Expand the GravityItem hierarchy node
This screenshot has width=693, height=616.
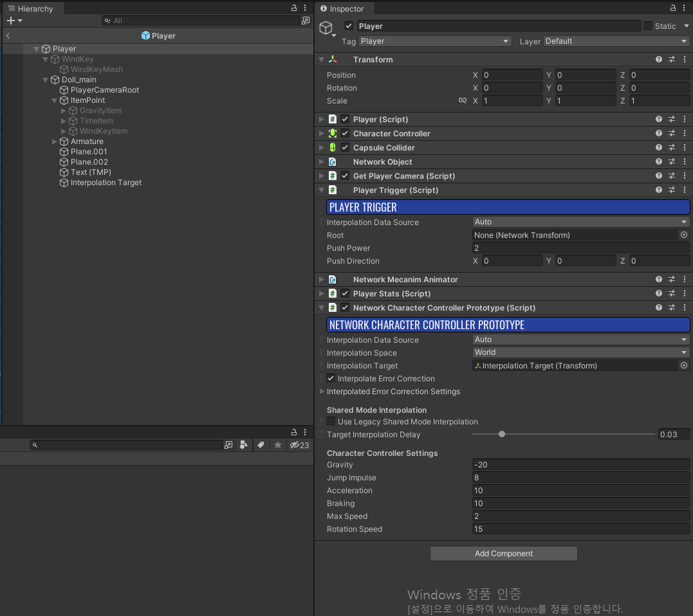click(x=63, y=111)
